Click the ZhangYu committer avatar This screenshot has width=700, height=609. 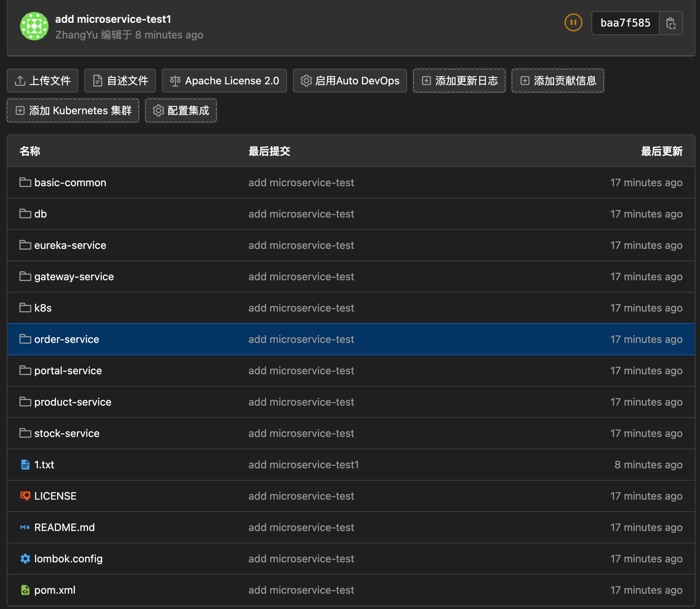point(34,26)
